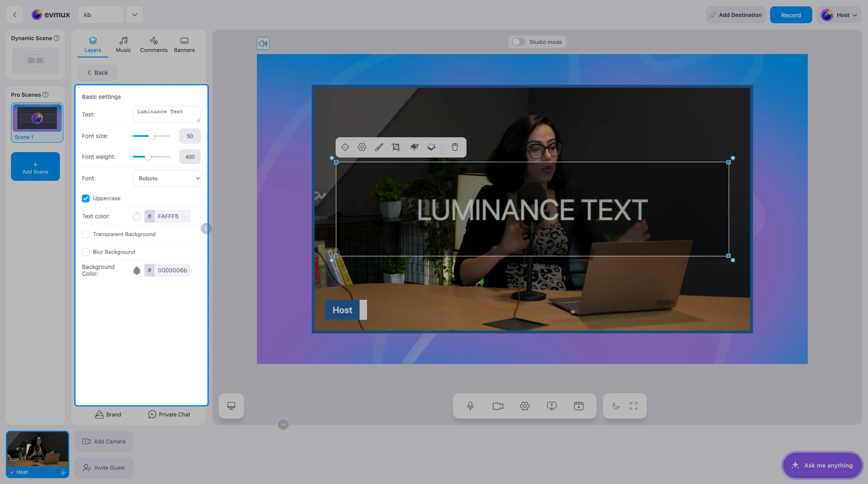
Task: Switch to the Music tab
Action: 123,45
